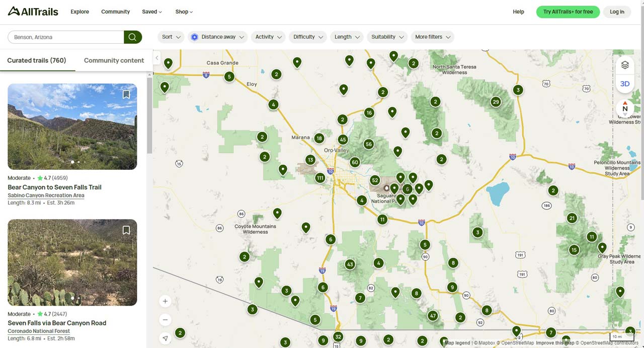This screenshot has height=348, width=644.
Task: Open the Community menu item
Action: click(115, 12)
